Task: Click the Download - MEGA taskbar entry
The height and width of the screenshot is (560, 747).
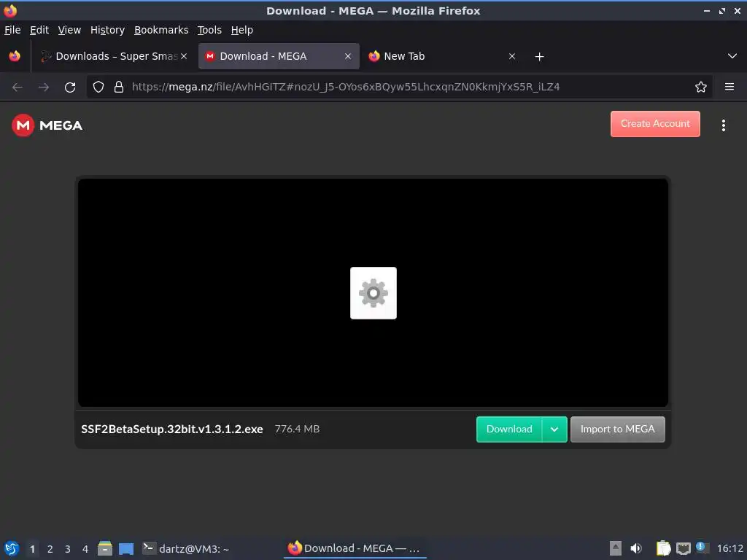Action: tap(355, 548)
